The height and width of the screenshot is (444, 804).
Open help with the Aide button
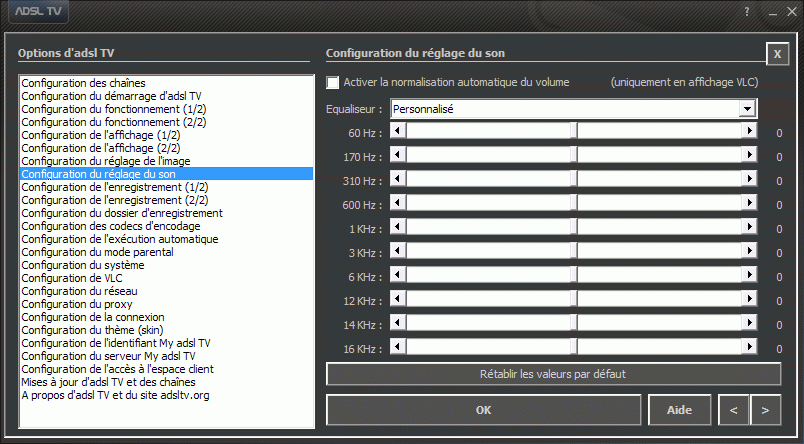679,410
